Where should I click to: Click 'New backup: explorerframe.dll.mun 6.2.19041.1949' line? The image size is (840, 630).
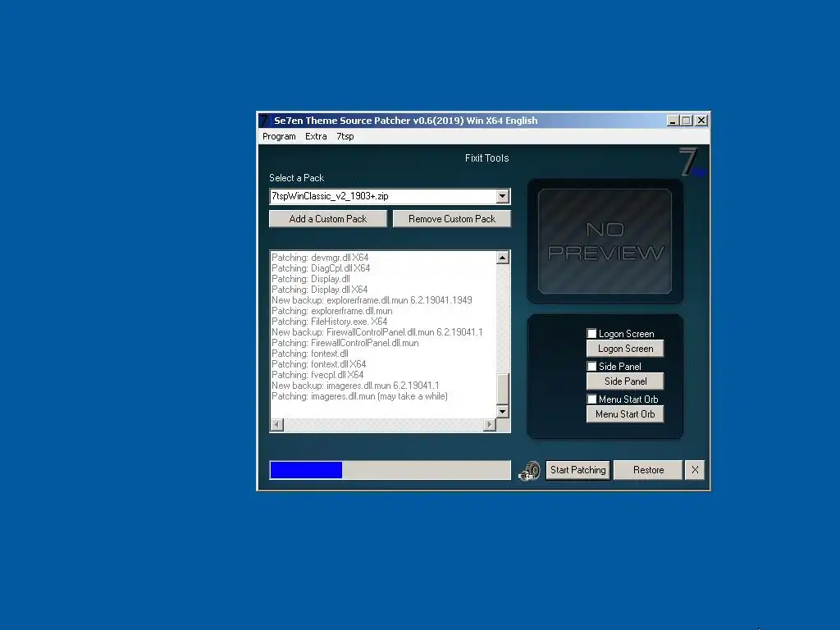[372, 300]
